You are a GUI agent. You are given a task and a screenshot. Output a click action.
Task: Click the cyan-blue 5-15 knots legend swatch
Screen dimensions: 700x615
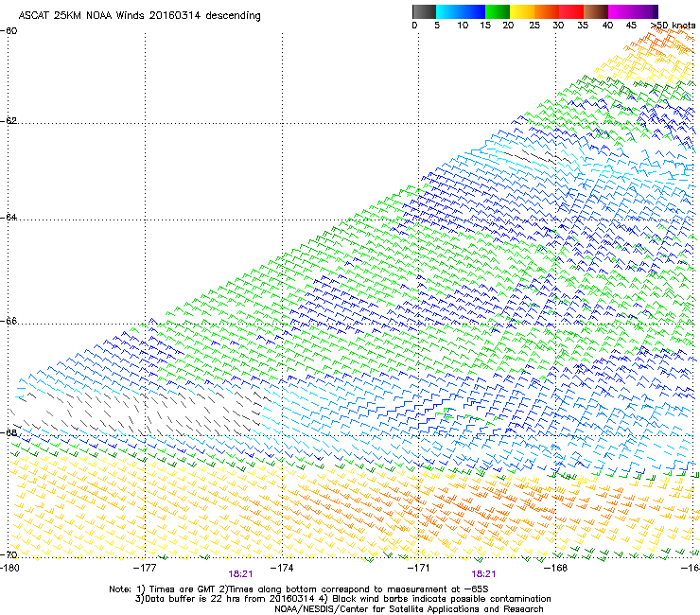[461, 11]
